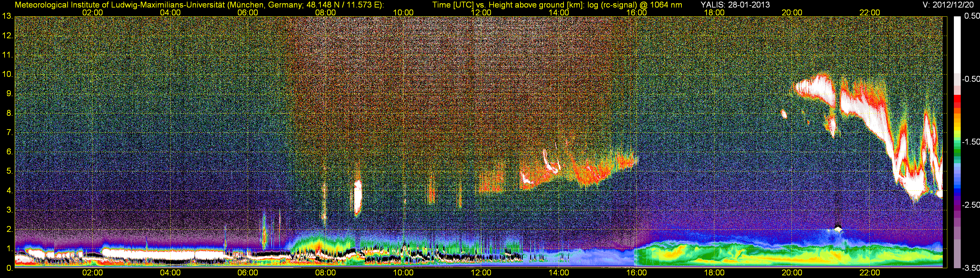980x278 pixels.
Task: Click '04:00' on the top time axis
Action: tap(170, 12)
